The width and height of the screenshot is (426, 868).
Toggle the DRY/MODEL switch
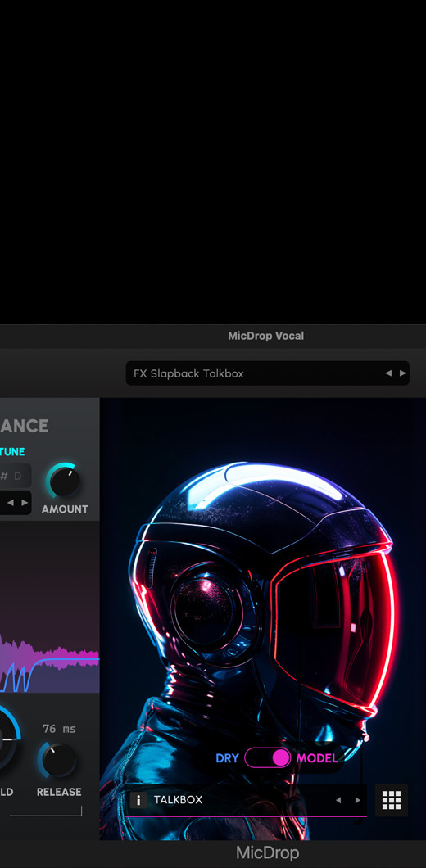tap(268, 757)
